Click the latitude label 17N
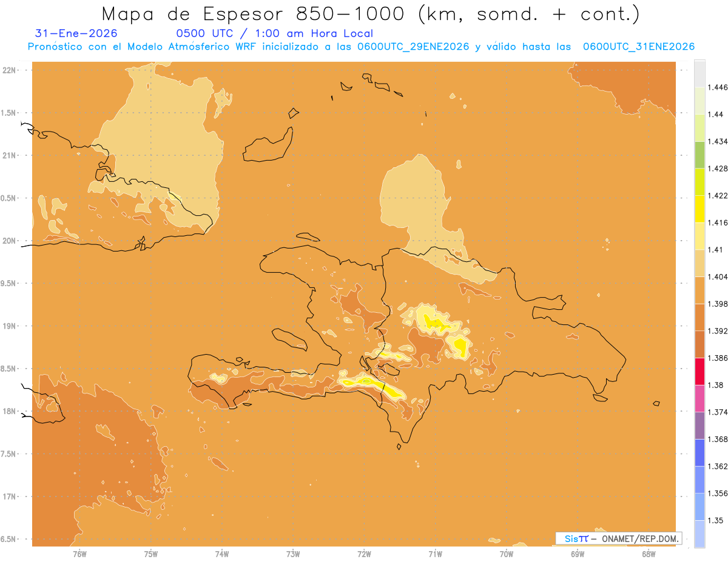 pos(9,497)
